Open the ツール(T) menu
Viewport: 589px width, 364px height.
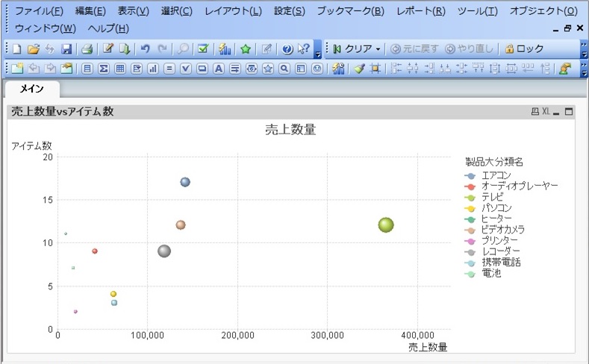pos(478,11)
